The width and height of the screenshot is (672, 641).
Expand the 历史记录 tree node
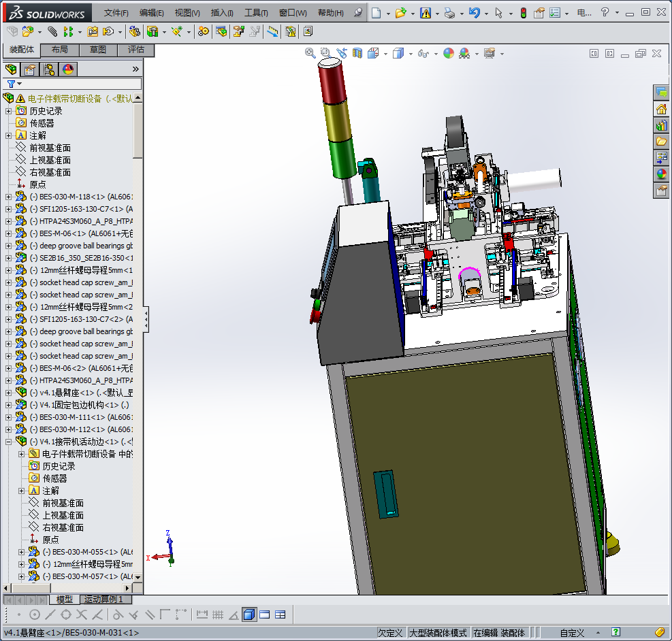[8, 112]
